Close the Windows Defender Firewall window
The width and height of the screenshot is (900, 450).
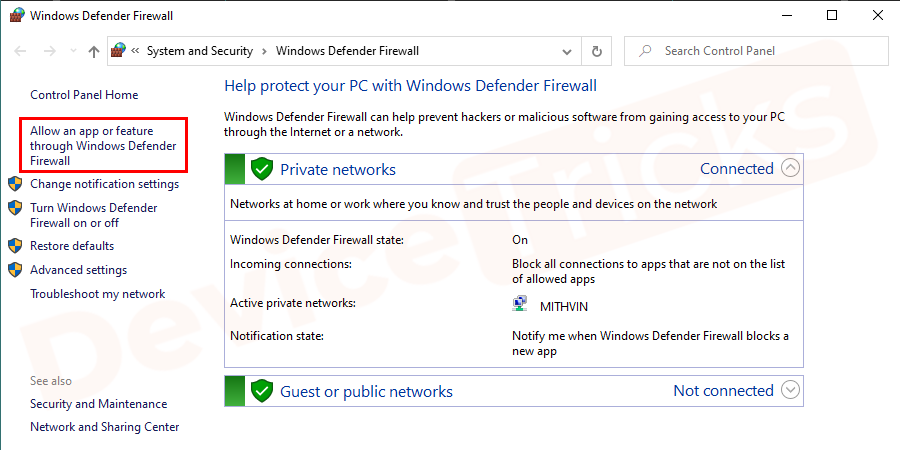878,15
